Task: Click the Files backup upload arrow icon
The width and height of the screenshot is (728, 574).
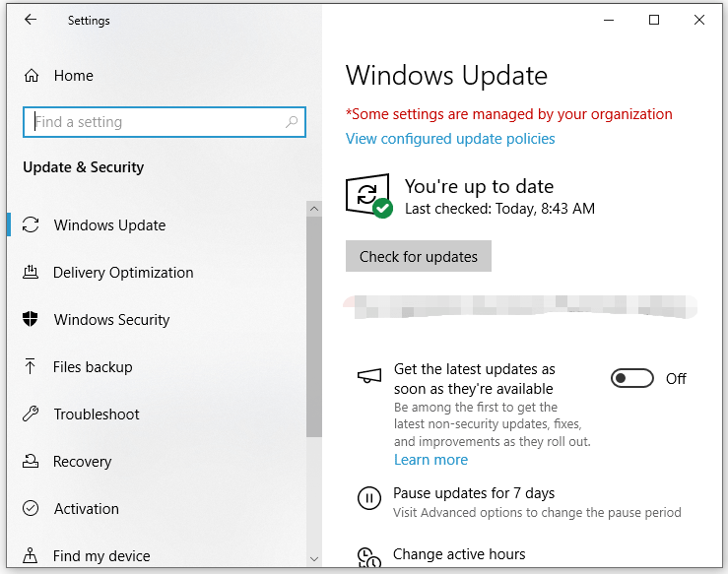Action: tap(31, 366)
